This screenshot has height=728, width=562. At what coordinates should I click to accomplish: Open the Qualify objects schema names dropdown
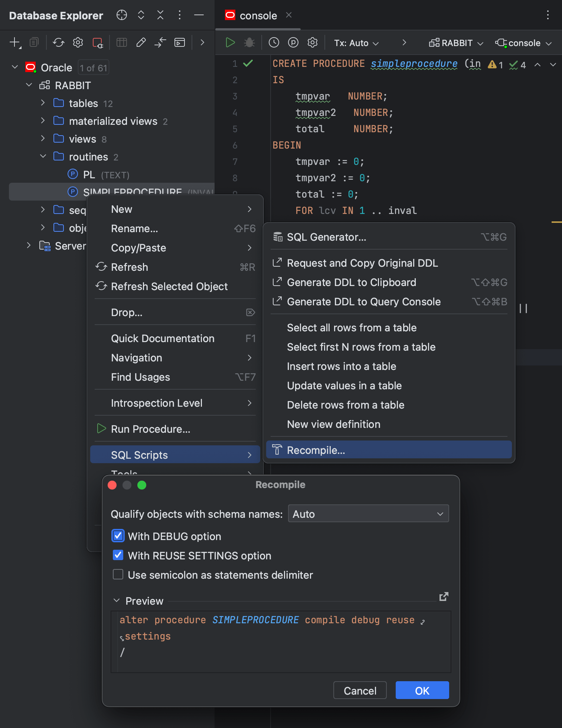click(368, 514)
